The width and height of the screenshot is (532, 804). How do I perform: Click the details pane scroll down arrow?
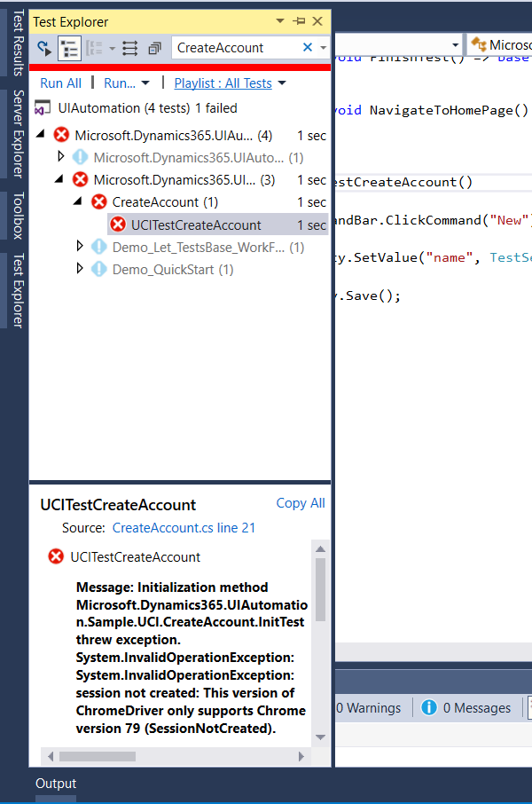(x=321, y=737)
